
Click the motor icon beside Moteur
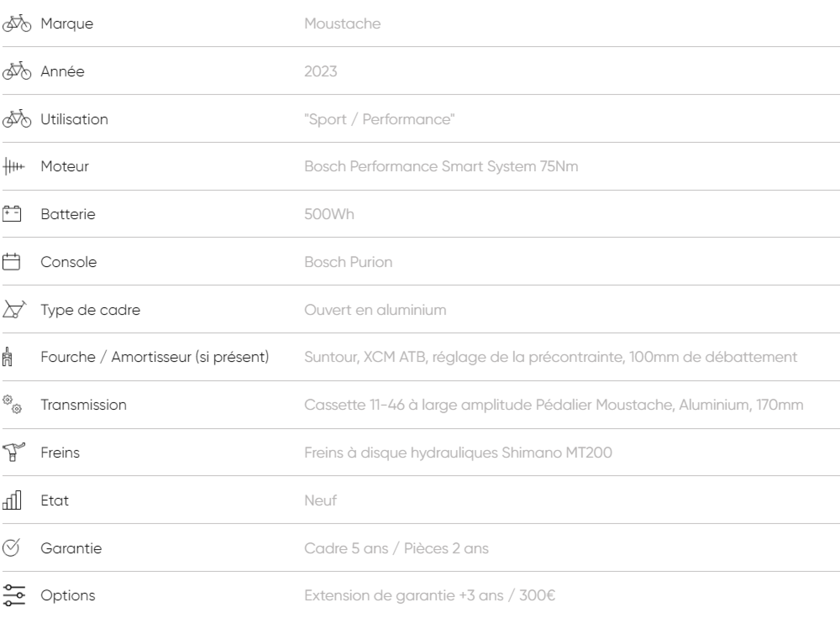[x=13, y=166]
